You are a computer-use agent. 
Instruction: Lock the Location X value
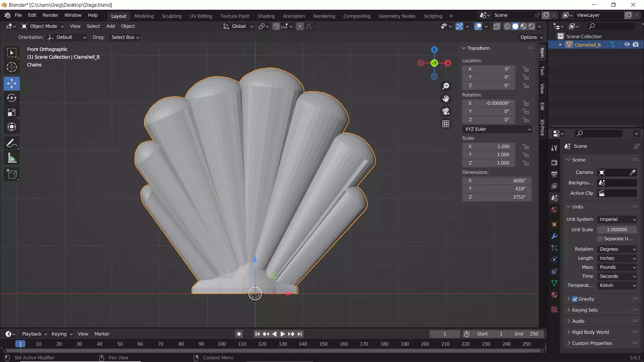pos(526,69)
